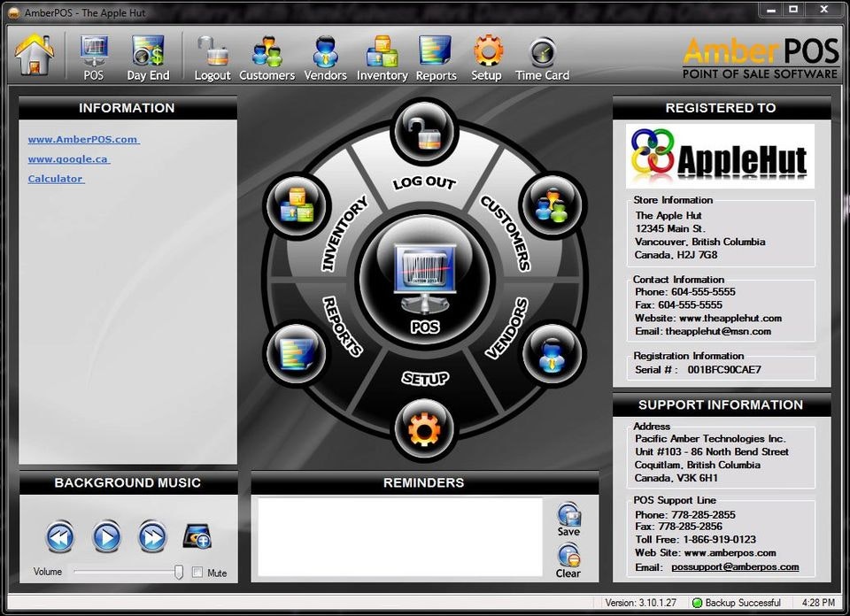Select the Day End toolbar icon
The height and width of the screenshot is (616, 850).
[x=148, y=53]
